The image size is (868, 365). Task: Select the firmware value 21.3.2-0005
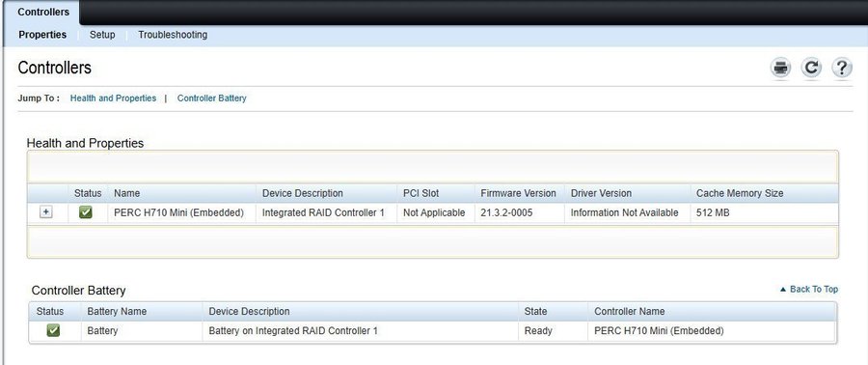[x=506, y=212]
